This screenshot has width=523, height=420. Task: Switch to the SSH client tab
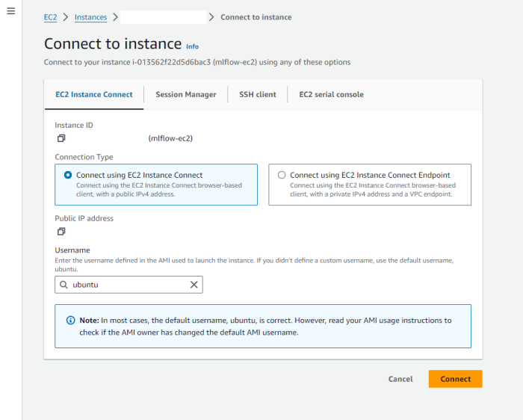coord(258,94)
